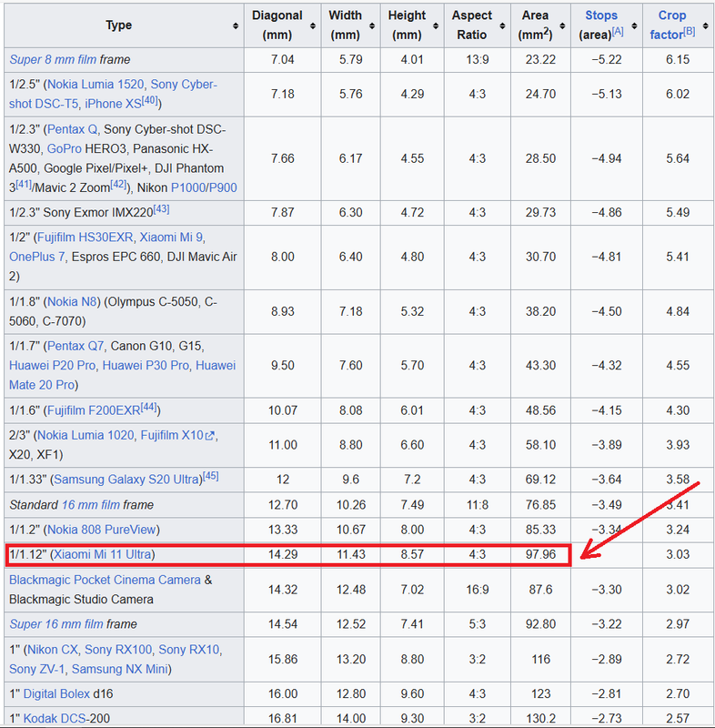Open Nikon P900 link
The image size is (715, 728).
(x=223, y=187)
